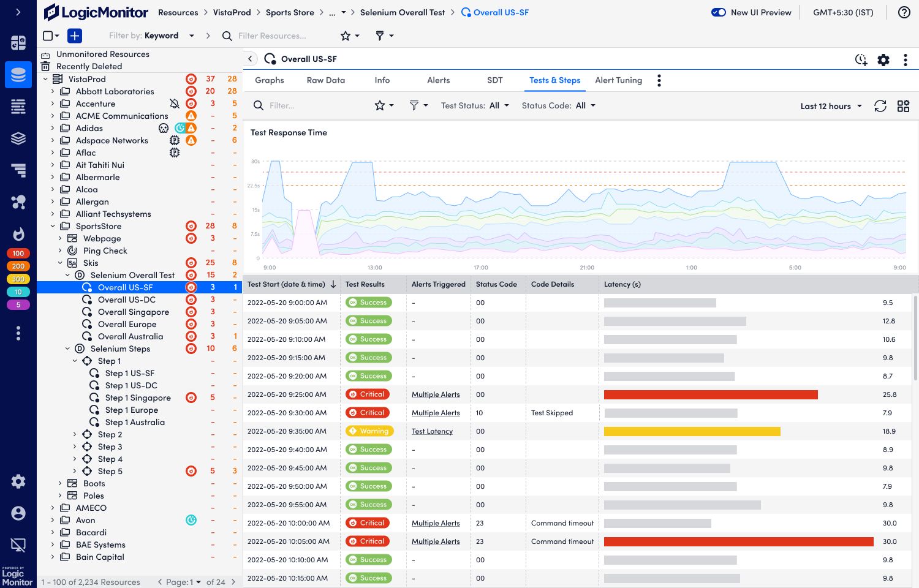Open the Test Latency alert link
The height and width of the screenshot is (588, 919).
pyautogui.click(x=432, y=431)
